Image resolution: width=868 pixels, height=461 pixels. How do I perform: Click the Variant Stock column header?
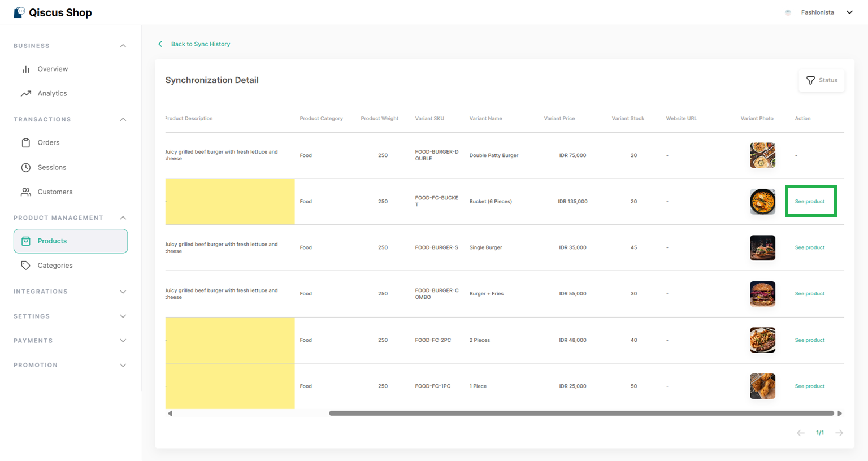click(x=628, y=119)
